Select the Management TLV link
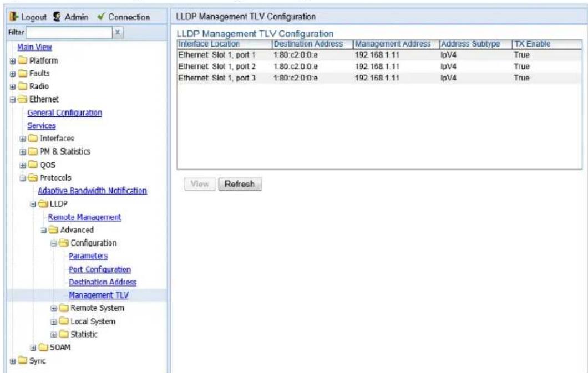The height and width of the screenshot is (373, 588). 99,295
